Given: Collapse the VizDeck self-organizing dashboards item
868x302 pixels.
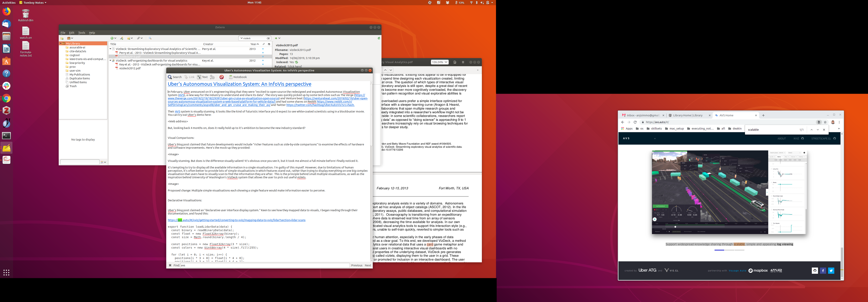Looking at the screenshot, I should click(x=110, y=61).
